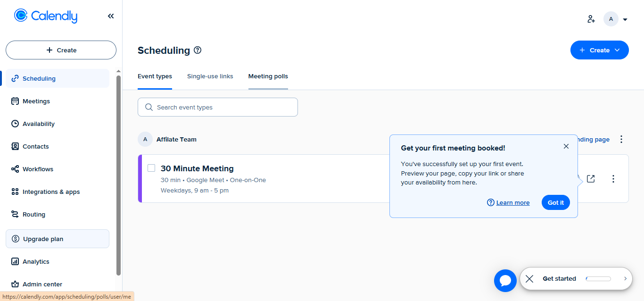Open Admin center
Image resolution: width=644 pixels, height=301 pixels.
pos(58,284)
